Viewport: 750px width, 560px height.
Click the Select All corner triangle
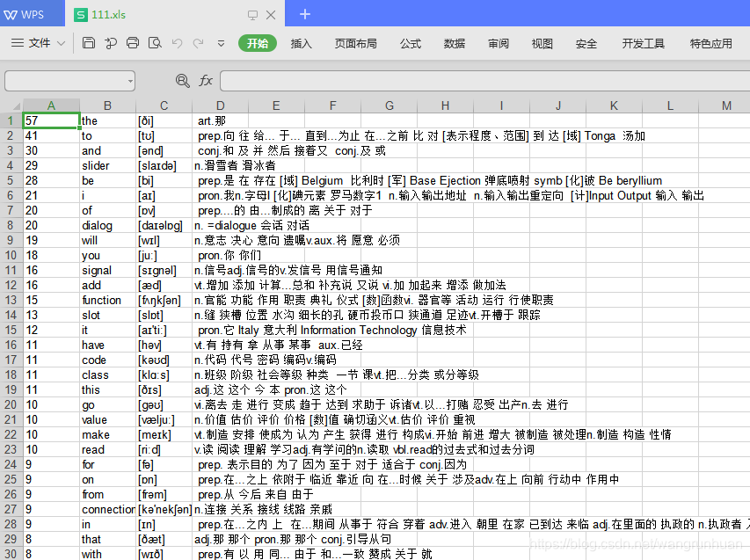[x=11, y=105]
